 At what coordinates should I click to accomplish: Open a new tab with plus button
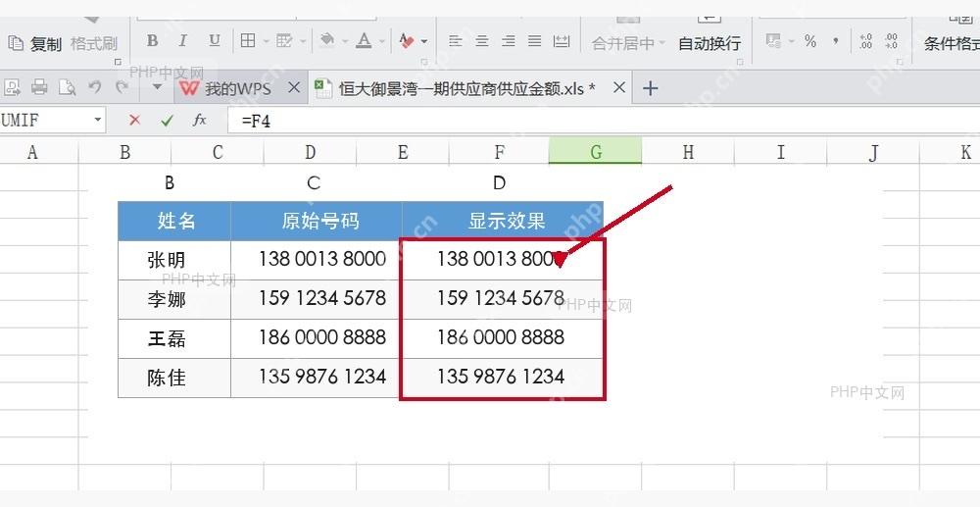(x=650, y=88)
